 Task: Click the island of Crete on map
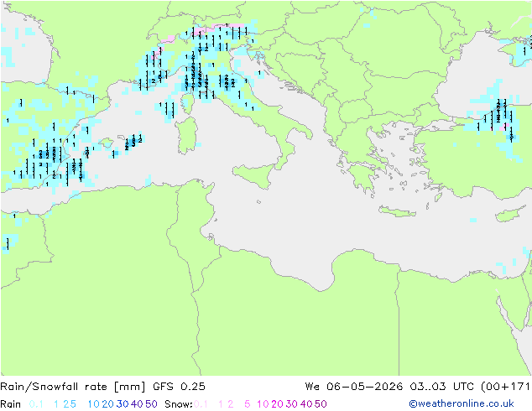pyautogui.click(x=397, y=211)
